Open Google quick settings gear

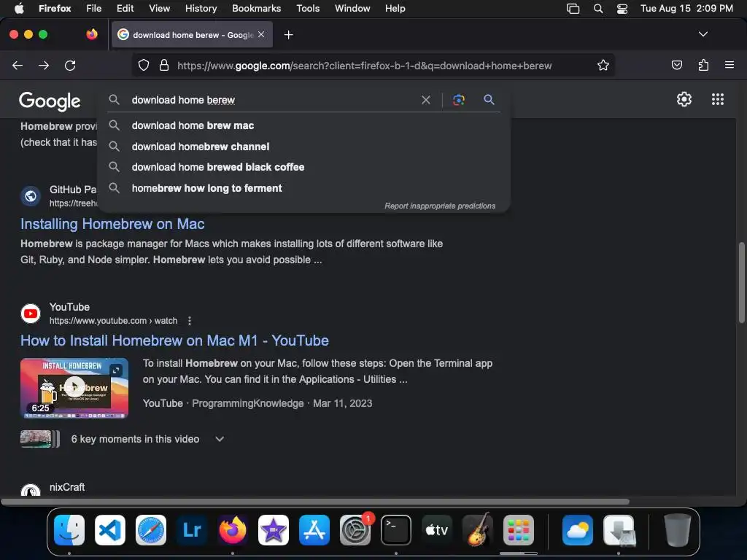click(x=684, y=99)
